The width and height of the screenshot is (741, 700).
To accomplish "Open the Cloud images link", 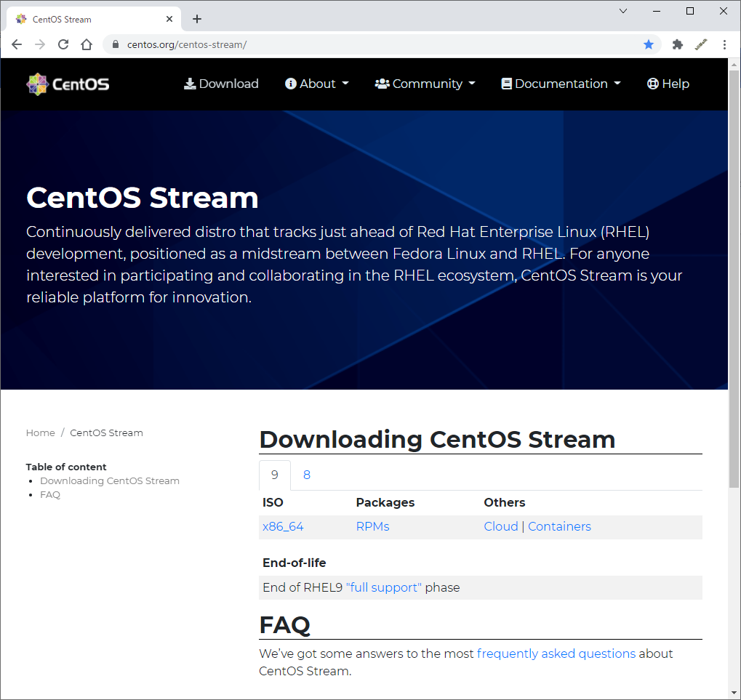I will click(x=500, y=526).
